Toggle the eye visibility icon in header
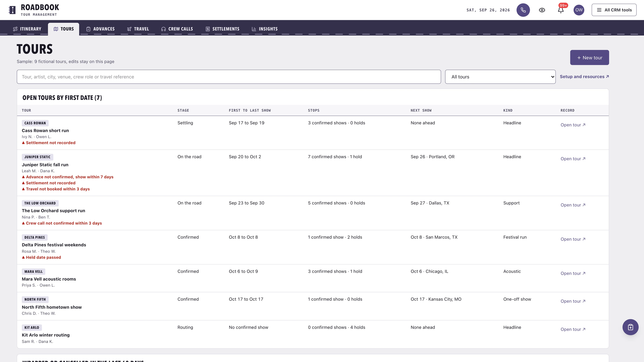Image resolution: width=644 pixels, height=362 pixels. click(x=542, y=10)
